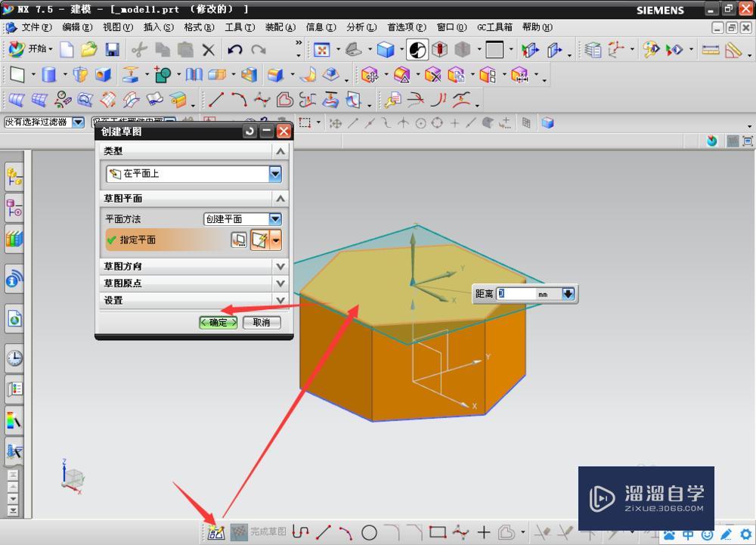Image resolution: width=756 pixels, height=545 pixels.
Task: Click the 取消 cancel button
Action: click(x=262, y=322)
